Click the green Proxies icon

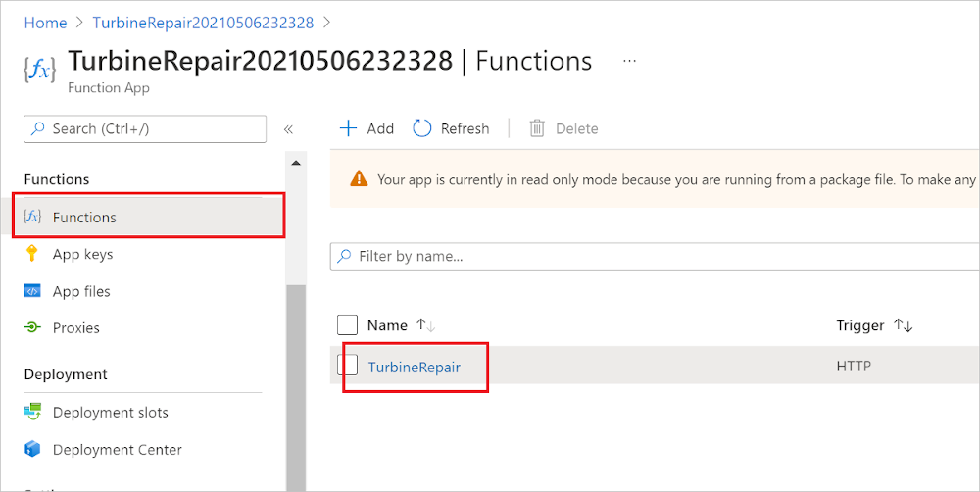pyautogui.click(x=32, y=327)
